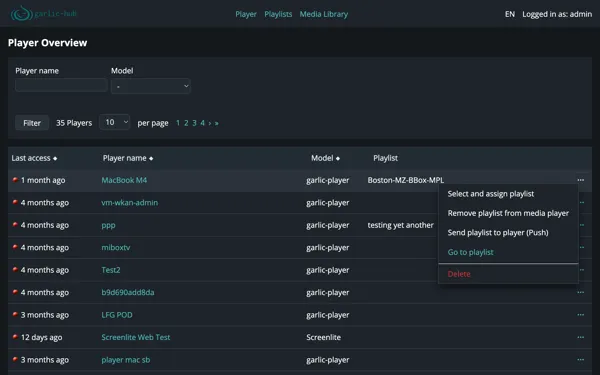Click the 35 Players count text
600x375 pixels.
click(x=74, y=123)
